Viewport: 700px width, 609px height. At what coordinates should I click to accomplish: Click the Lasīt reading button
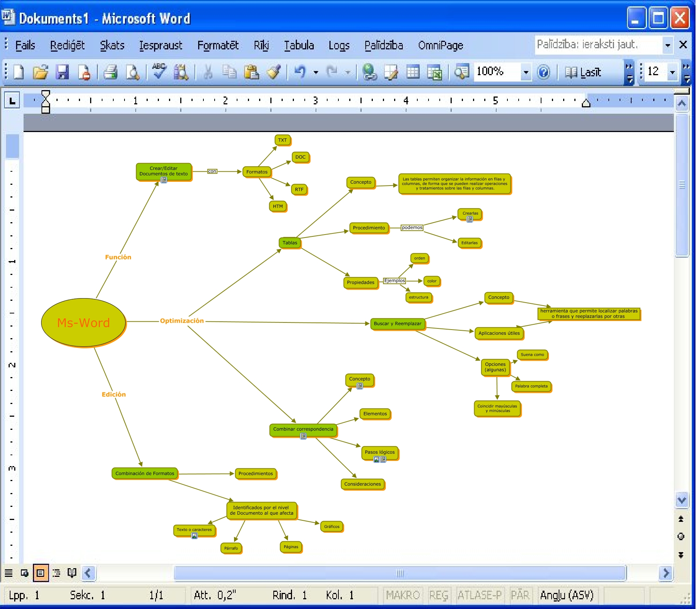(x=583, y=72)
